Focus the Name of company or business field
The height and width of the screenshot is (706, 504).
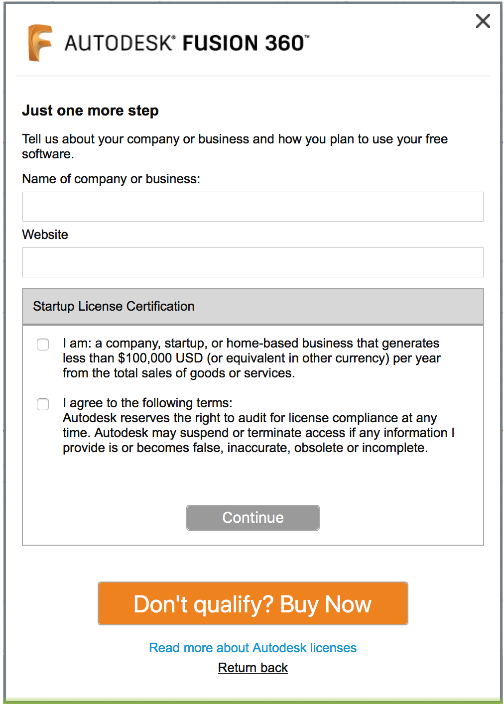point(253,207)
